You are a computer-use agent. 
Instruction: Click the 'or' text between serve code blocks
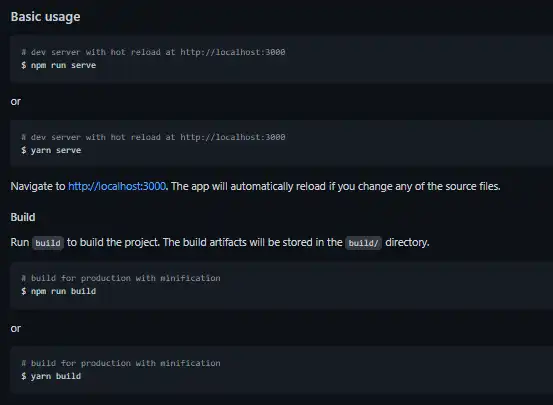[16, 102]
